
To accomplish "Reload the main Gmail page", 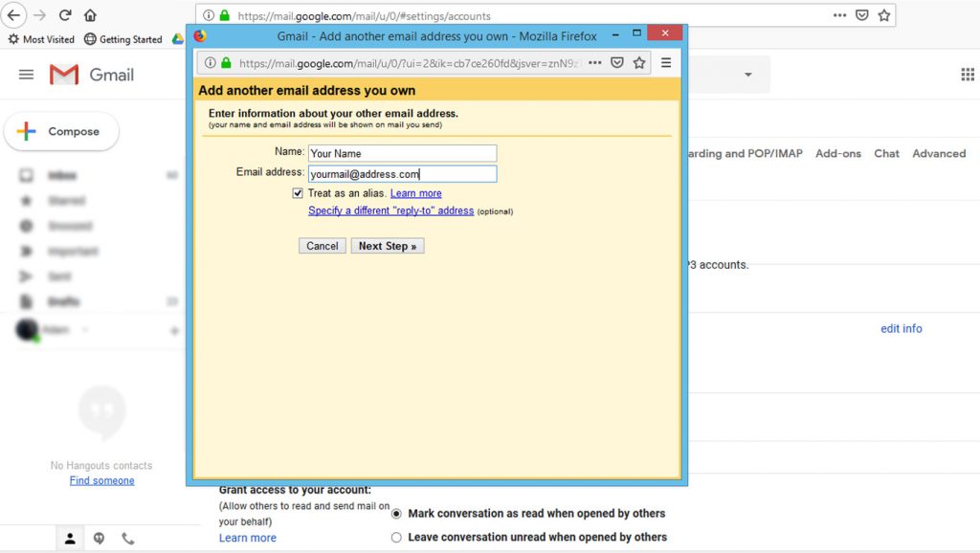I will point(65,15).
